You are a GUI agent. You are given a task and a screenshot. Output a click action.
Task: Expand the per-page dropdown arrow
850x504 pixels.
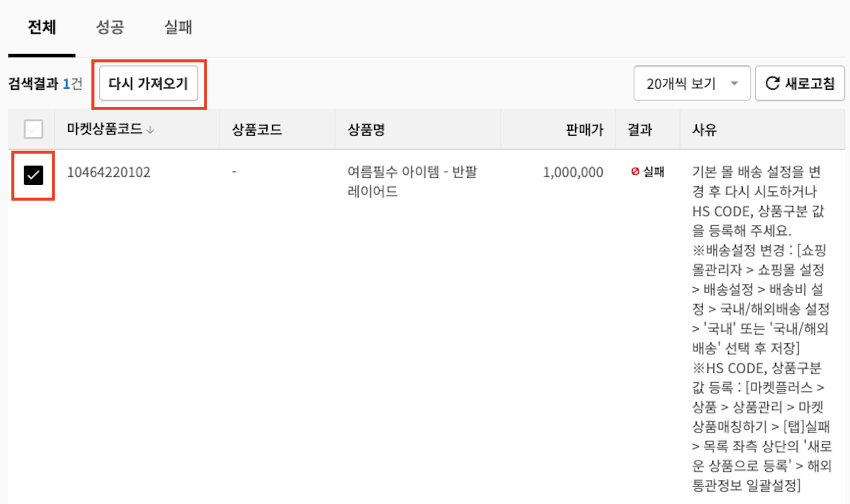pyautogui.click(x=735, y=83)
